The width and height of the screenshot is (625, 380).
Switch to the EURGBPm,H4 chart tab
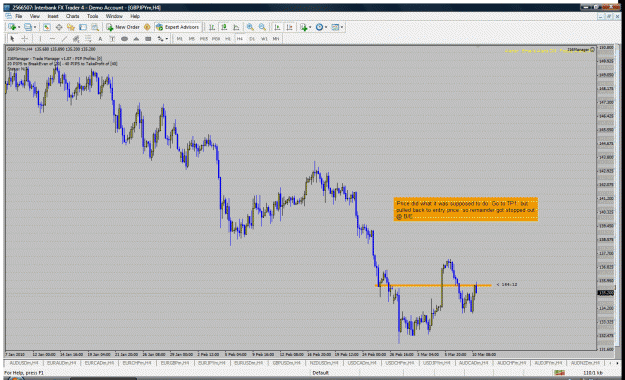pos(174,363)
